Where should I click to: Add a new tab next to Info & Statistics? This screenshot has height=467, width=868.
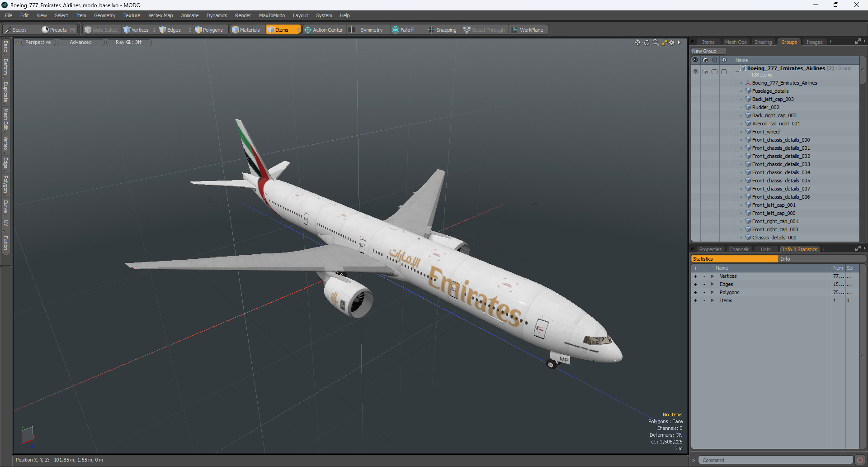824,249
